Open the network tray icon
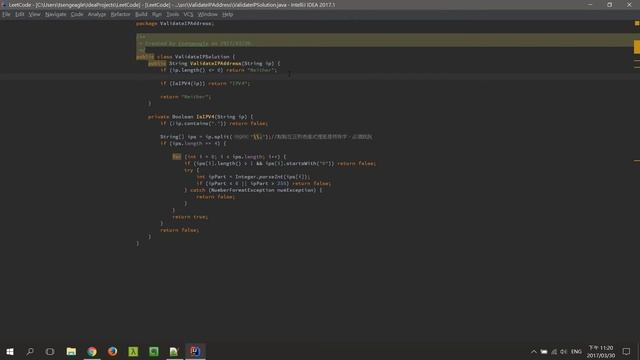Image resolution: width=640 pixels, height=360 pixels. (554, 351)
